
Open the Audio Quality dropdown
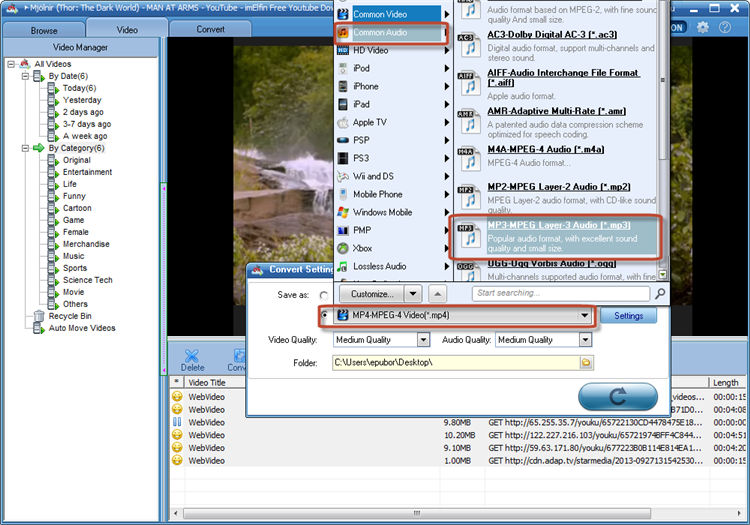pyautogui.click(x=585, y=340)
